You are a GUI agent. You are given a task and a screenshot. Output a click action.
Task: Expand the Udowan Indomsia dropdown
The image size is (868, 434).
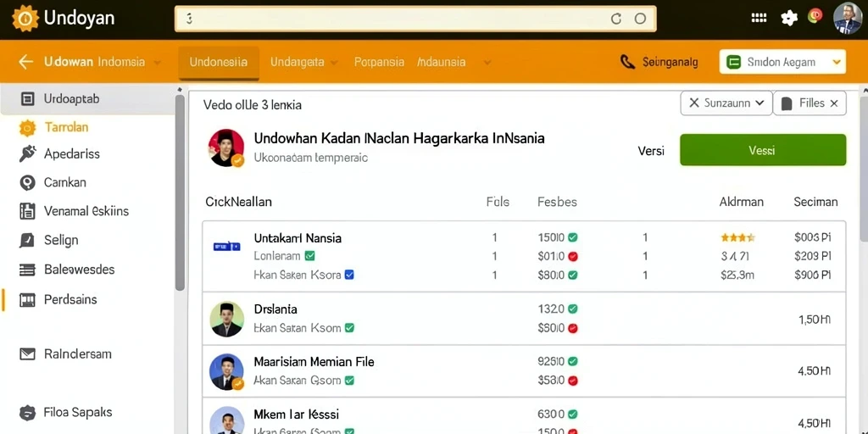[x=157, y=63]
